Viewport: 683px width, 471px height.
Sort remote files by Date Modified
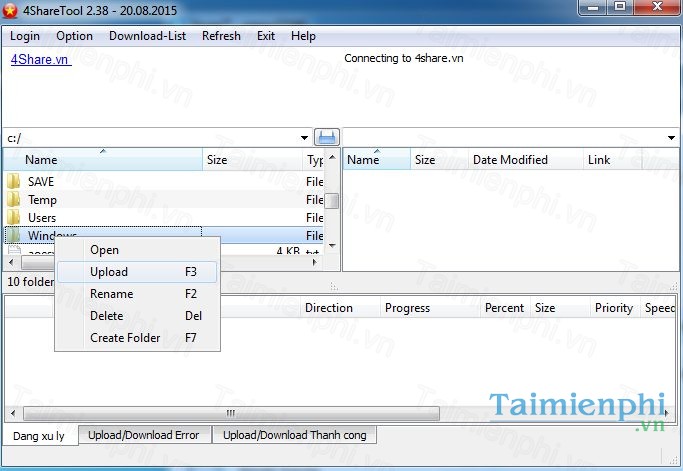526,159
